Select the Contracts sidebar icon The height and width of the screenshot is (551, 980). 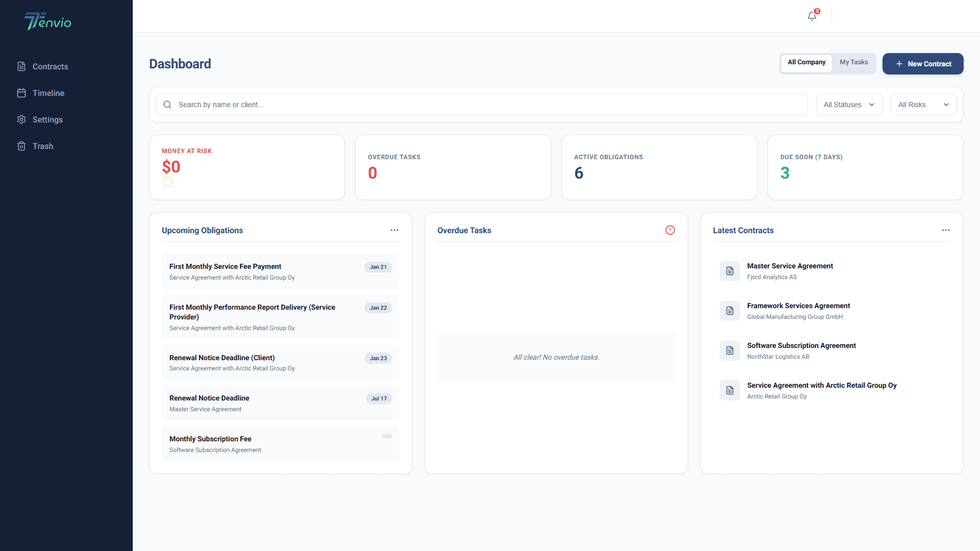click(x=21, y=66)
